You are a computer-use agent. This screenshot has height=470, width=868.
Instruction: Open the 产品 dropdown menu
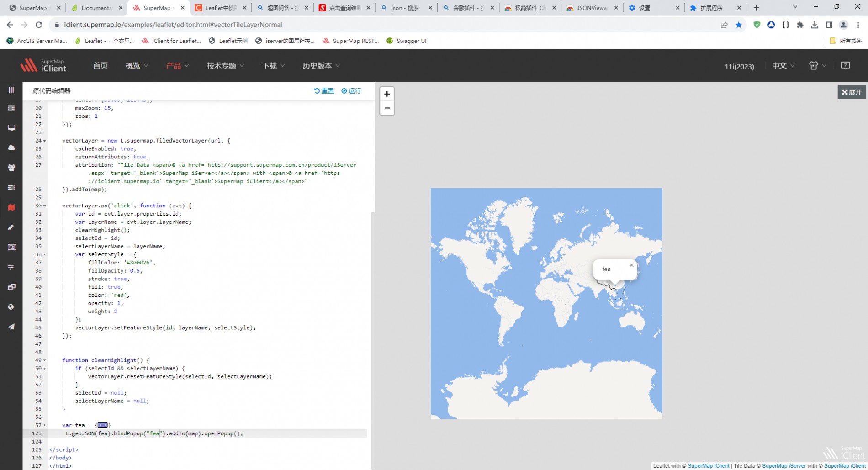pyautogui.click(x=177, y=66)
